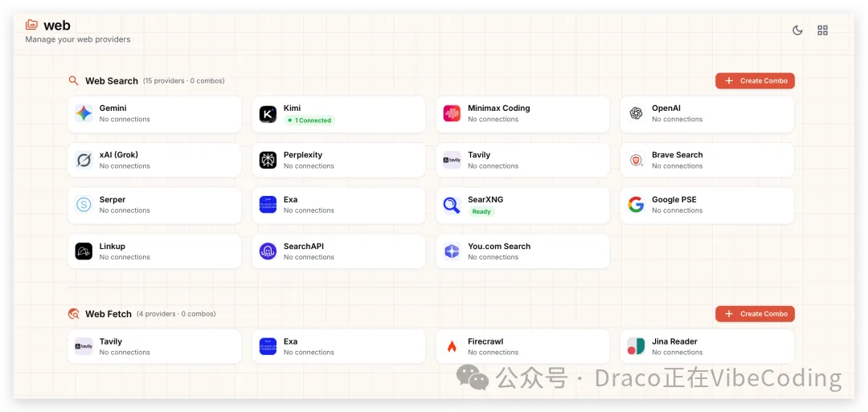Click the Web Fetch section icon
The image size is (868, 412).
[73, 314]
